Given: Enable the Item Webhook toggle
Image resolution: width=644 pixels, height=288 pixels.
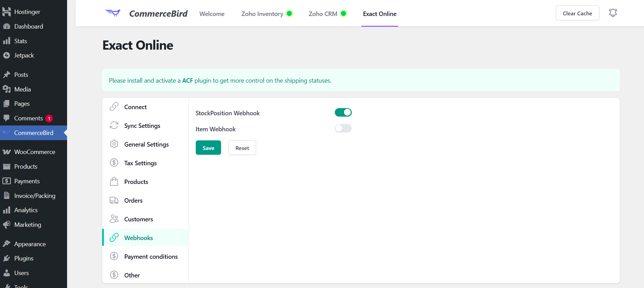Looking at the screenshot, I should click(343, 129).
